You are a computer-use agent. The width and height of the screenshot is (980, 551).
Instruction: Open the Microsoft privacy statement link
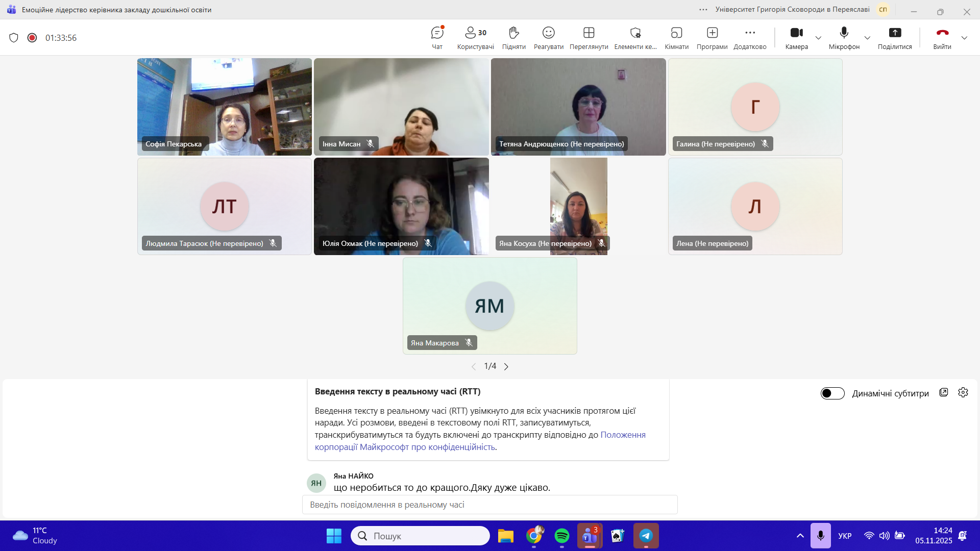tap(623, 435)
